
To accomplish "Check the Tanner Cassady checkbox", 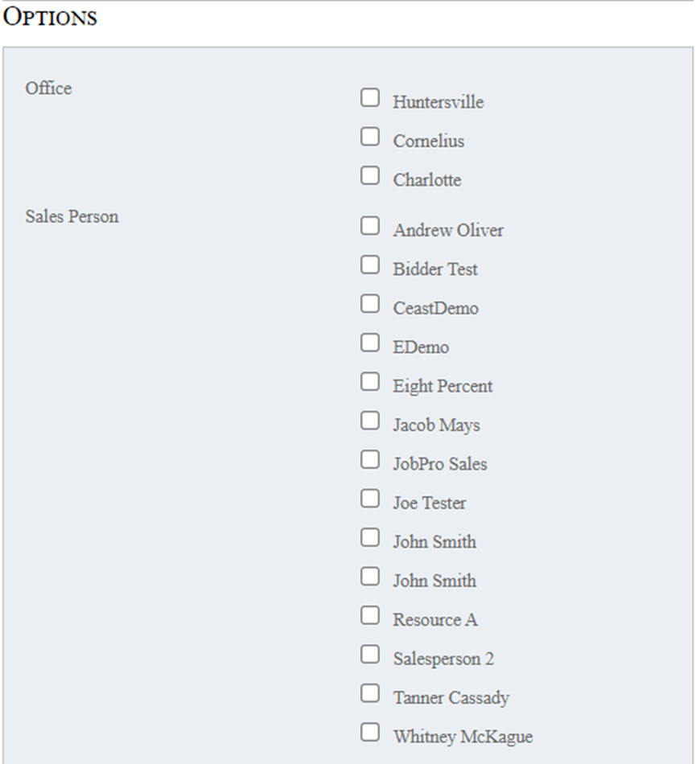I will 369,693.
